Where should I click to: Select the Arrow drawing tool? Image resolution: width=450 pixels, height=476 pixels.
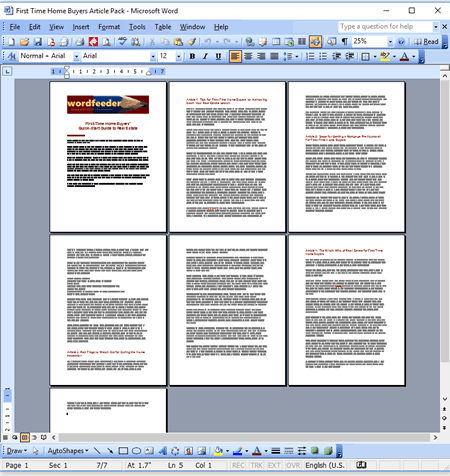tap(110, 451)
